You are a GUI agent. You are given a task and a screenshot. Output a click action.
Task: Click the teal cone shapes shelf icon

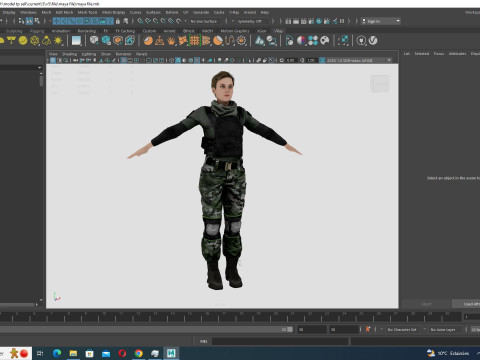coord(260,41)
